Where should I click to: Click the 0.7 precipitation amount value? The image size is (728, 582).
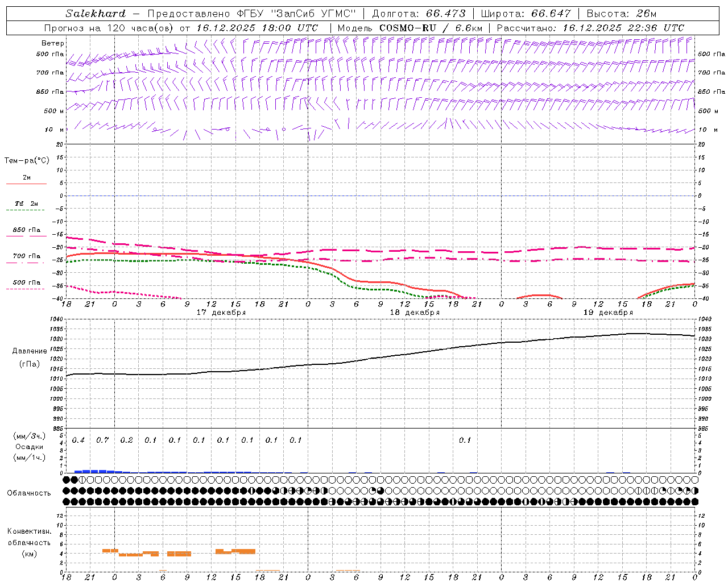[x=102, y=440]
